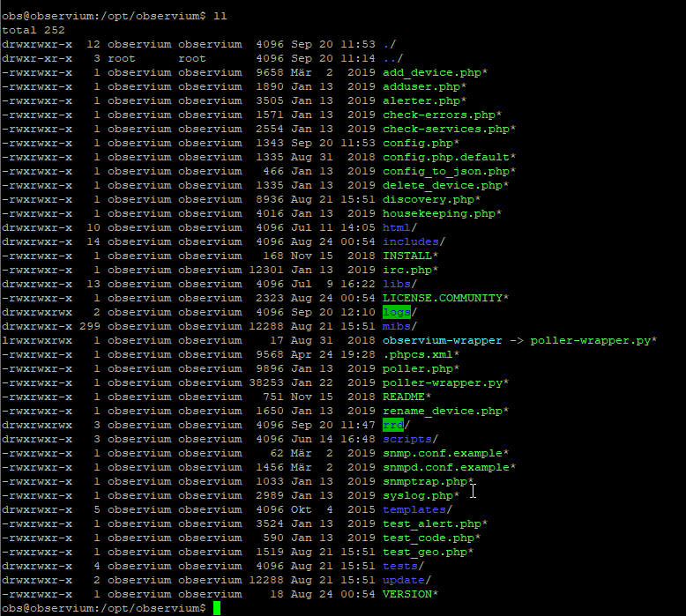Image resolution: width=686 pixels, height=616 pixels.
Task: Click the libs directory name
Action: pos(397,284)
